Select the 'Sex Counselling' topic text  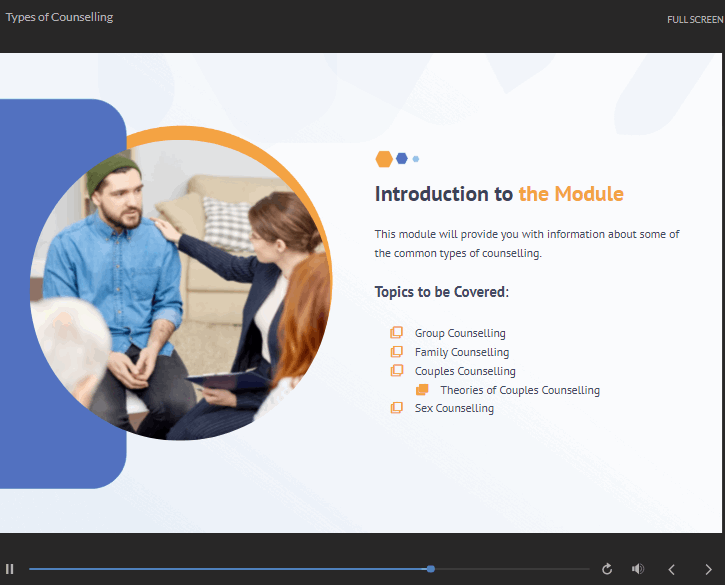pyautogui.click(x=454, y=408)
